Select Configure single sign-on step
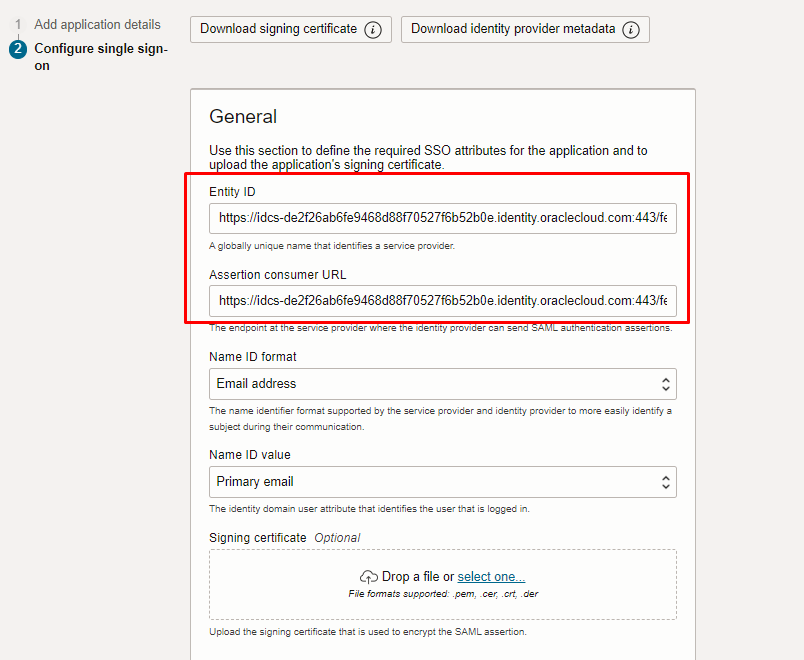Screen dimensions: 804x660 pyautogui.click(x=101, y=57)
